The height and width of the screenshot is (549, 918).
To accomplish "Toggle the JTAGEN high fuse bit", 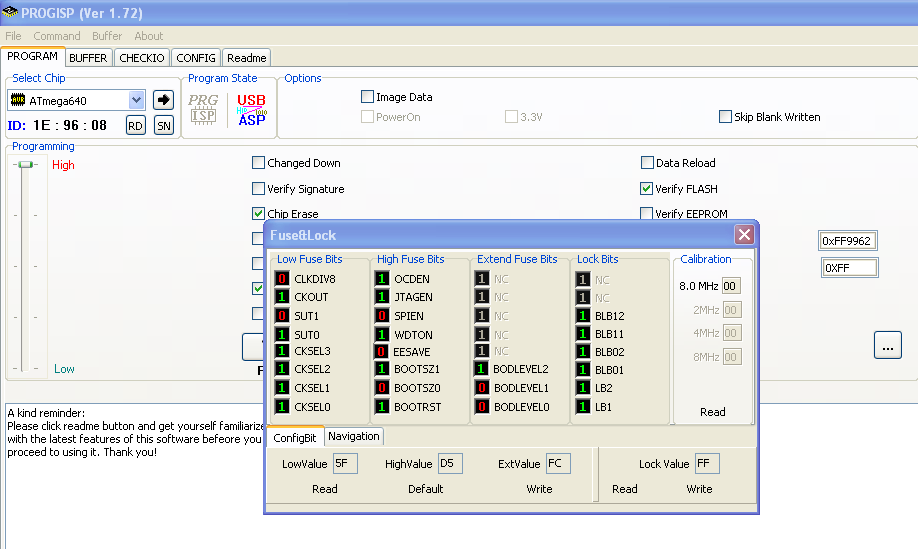I will (382, 297).
